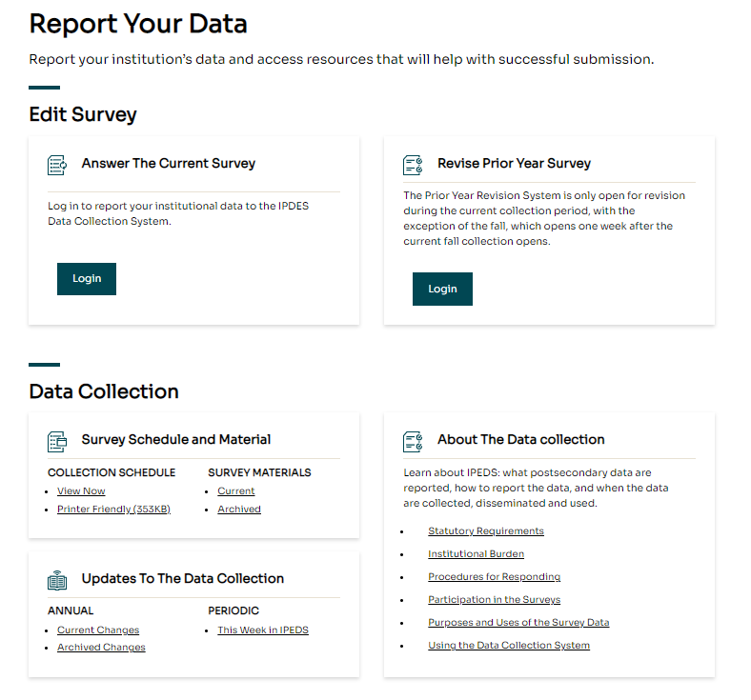The height and width of the screenshot is (700, 751).
Task: View Current Changes annual updates
Action: tap(98, 630)
